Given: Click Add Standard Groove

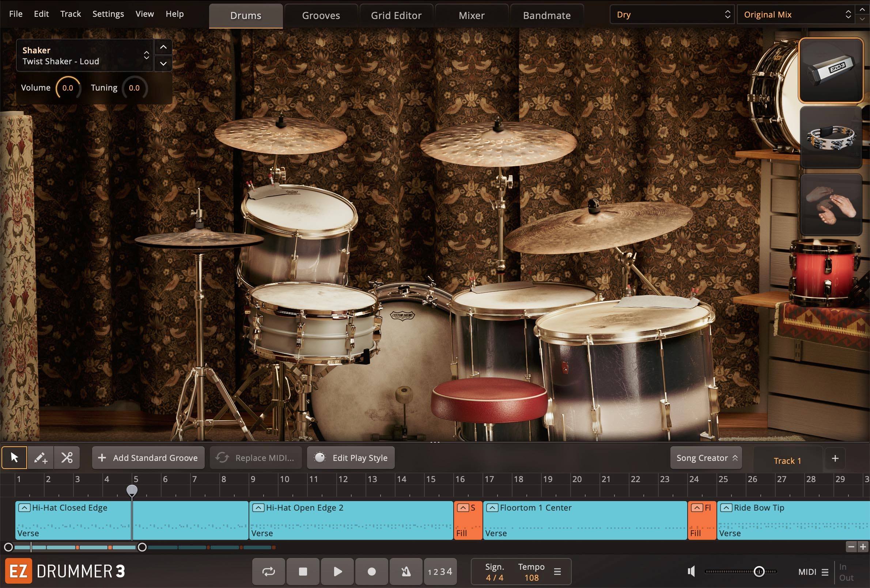Looking at the screenshot, I should (148, 458).
